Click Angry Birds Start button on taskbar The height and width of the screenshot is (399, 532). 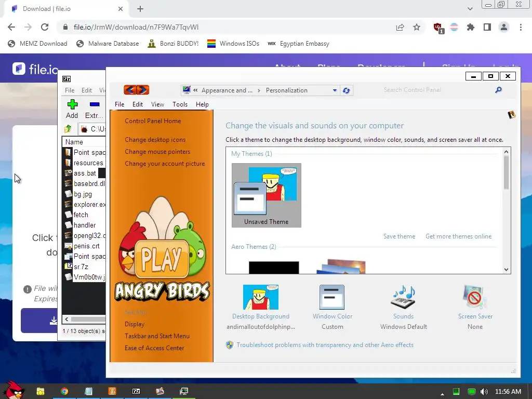(x=14, y=390)
